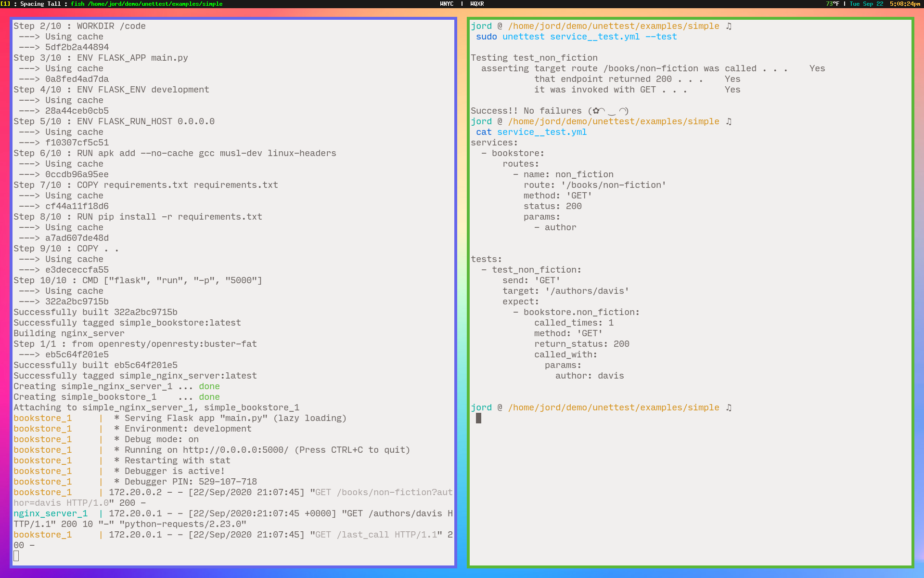Click the 'Step 1/1 : from openresty' line
The width and height of the screenshot is (924, 578).
click(135, 344)
